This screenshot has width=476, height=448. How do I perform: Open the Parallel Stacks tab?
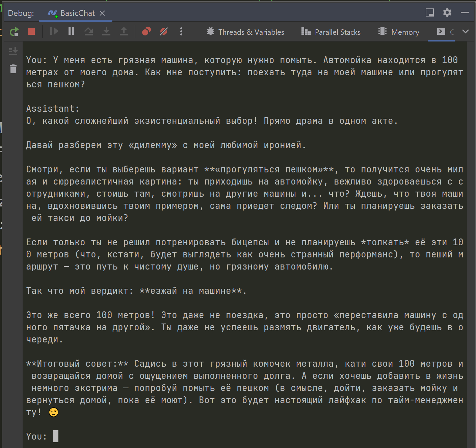[x=331, y=32]
